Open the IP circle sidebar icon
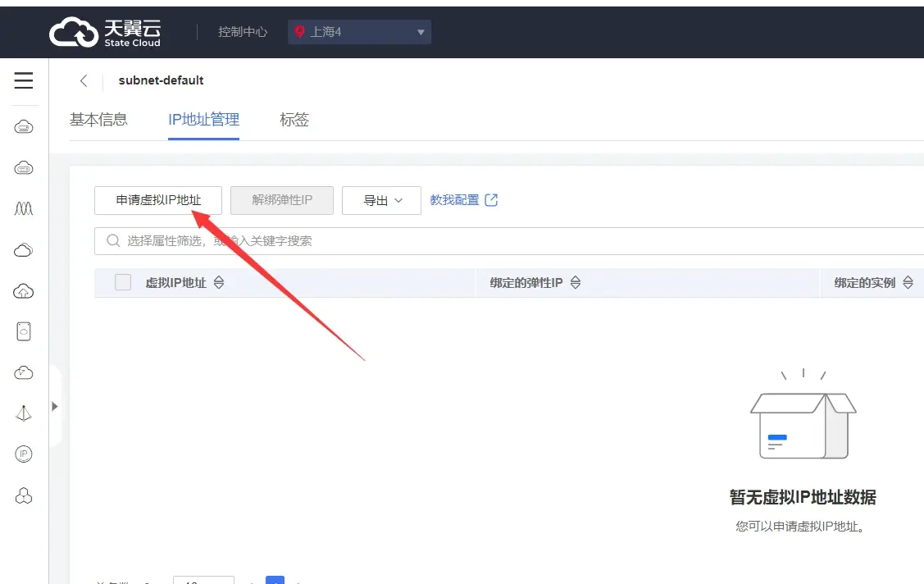Screen dimensions: 924x584 click(x=24, y=454)
